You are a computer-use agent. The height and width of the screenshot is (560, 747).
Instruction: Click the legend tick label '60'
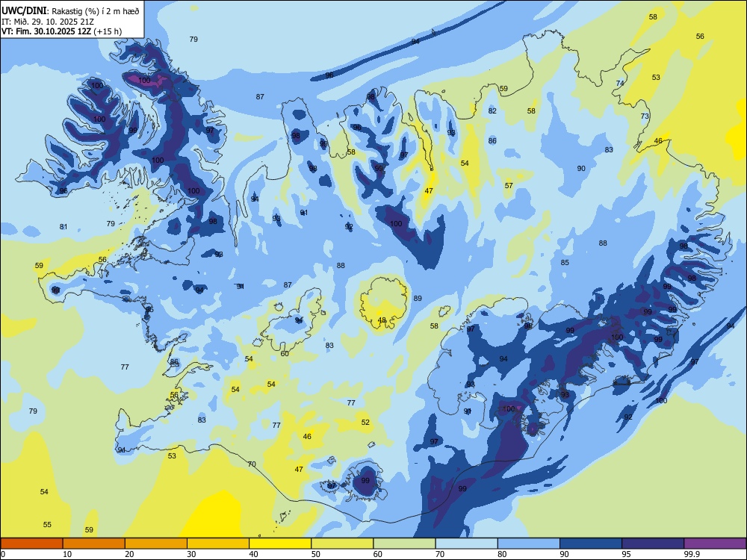[x=378, y=554]
